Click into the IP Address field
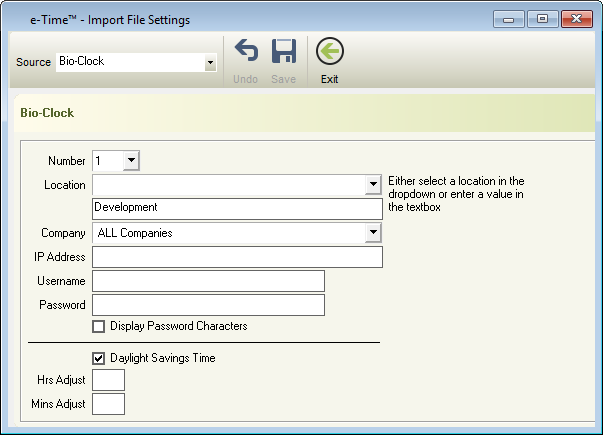This screenshot has width=603, height=435. tap(237, 257)
